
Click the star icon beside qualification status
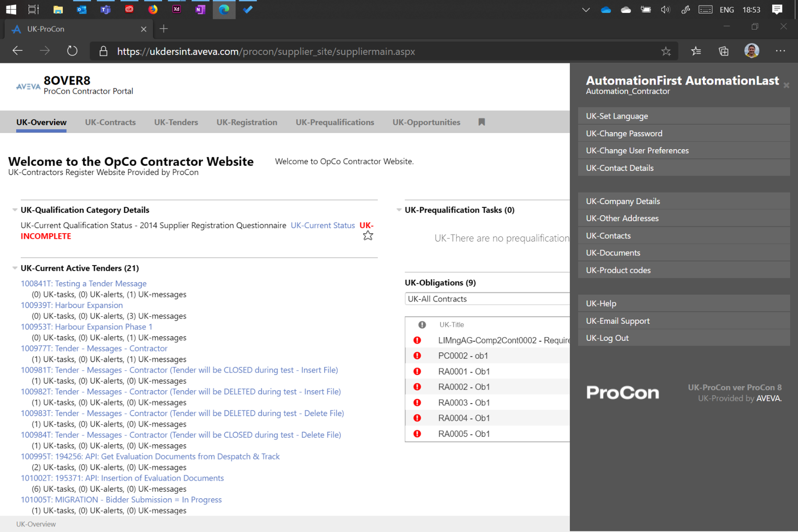point(368,236)
